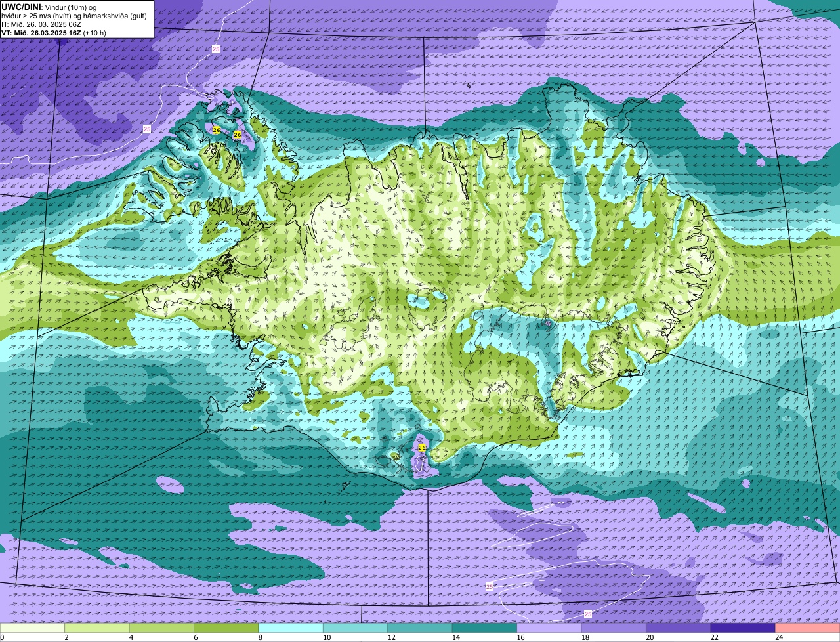The image size is (840, 642).
Task: Click the legend tick label '14'
Action: 455,637
